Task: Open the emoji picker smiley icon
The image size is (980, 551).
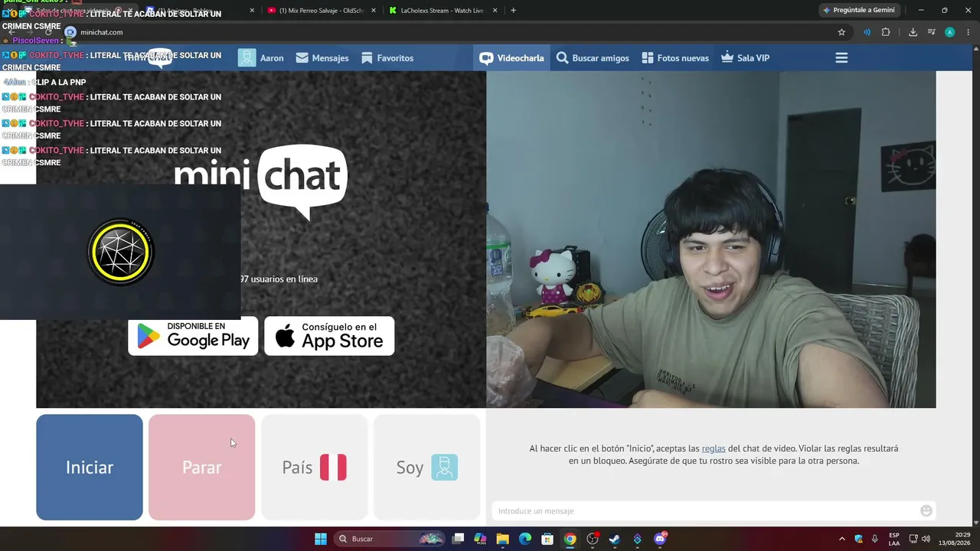Action: tap(926, 510)
